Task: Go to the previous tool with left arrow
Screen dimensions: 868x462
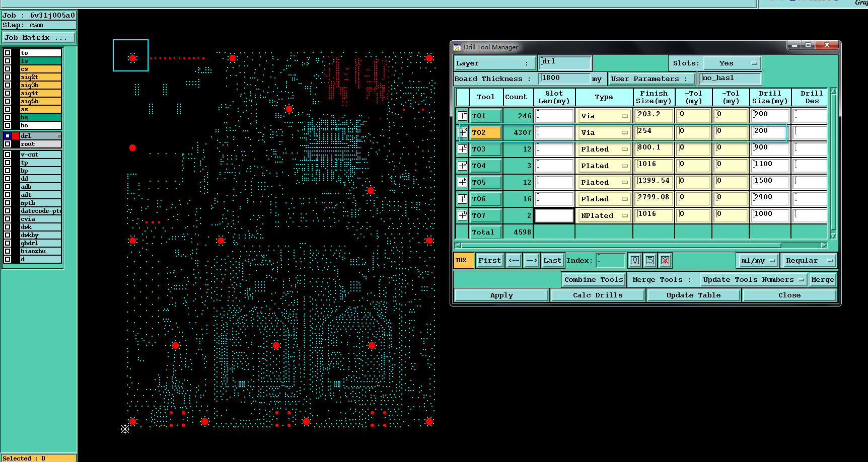Action: [514, 260]
